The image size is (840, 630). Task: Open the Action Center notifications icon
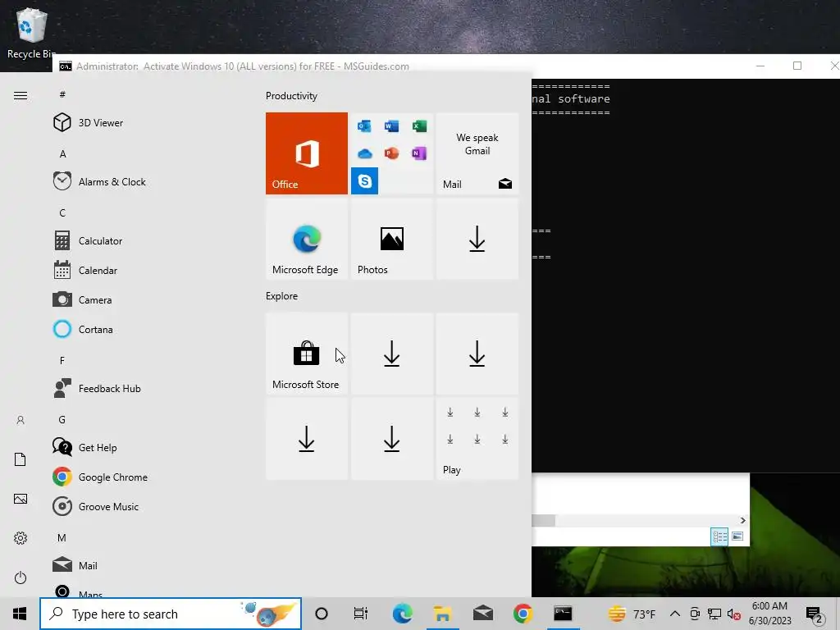coord(815,614)
